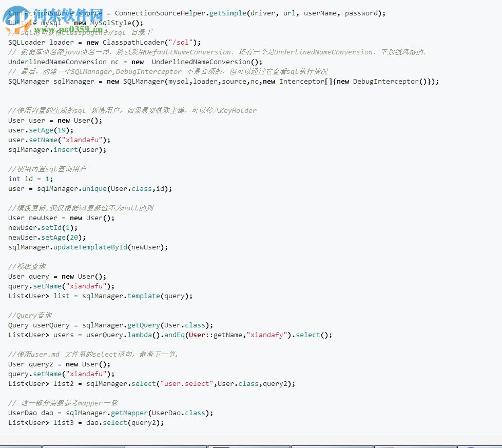Click the 'newUser.setAge(20);' line
The width and height of the screenshot is (502, 448).
tap(47, 238)
